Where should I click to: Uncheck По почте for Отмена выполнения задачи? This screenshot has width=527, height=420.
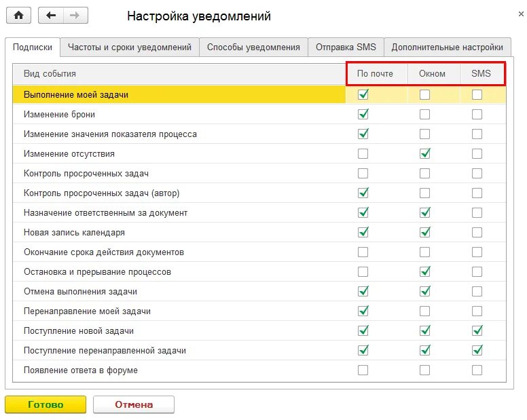363,291
